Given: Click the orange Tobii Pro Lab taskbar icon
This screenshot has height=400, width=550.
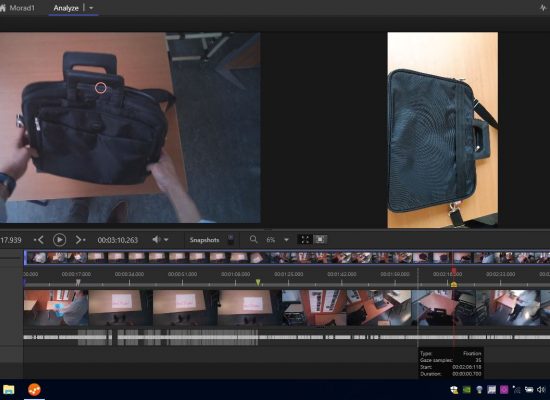Looking at the screenshot, I should pos(34,389).
